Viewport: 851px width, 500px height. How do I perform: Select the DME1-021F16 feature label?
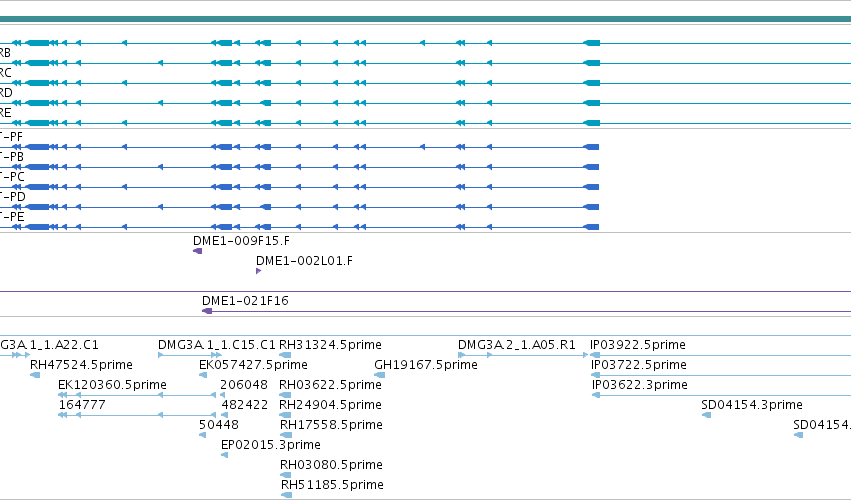pos(245,301)
